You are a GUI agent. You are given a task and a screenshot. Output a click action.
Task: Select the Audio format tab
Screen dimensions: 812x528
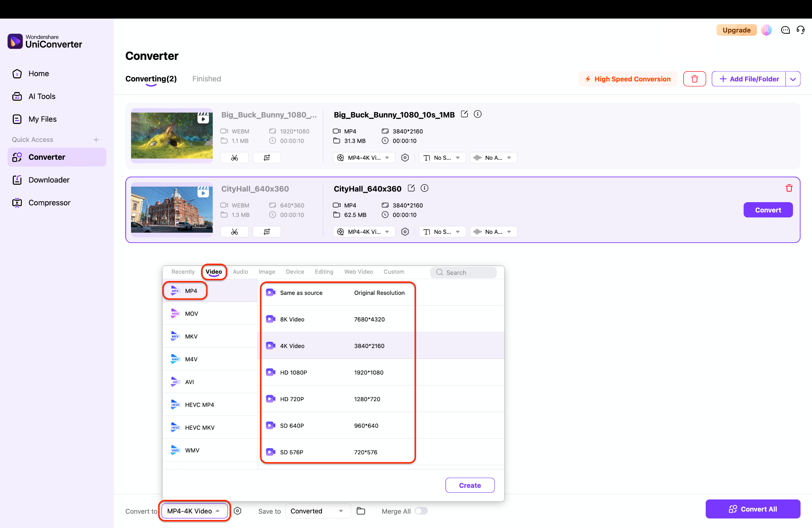pyautogui.click(x=240, y=272)
